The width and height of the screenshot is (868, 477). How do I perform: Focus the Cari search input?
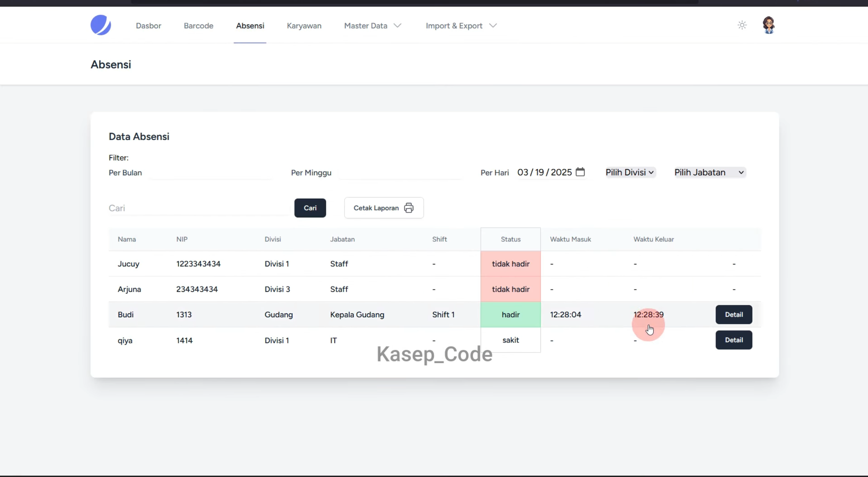(x=199, y=208)
